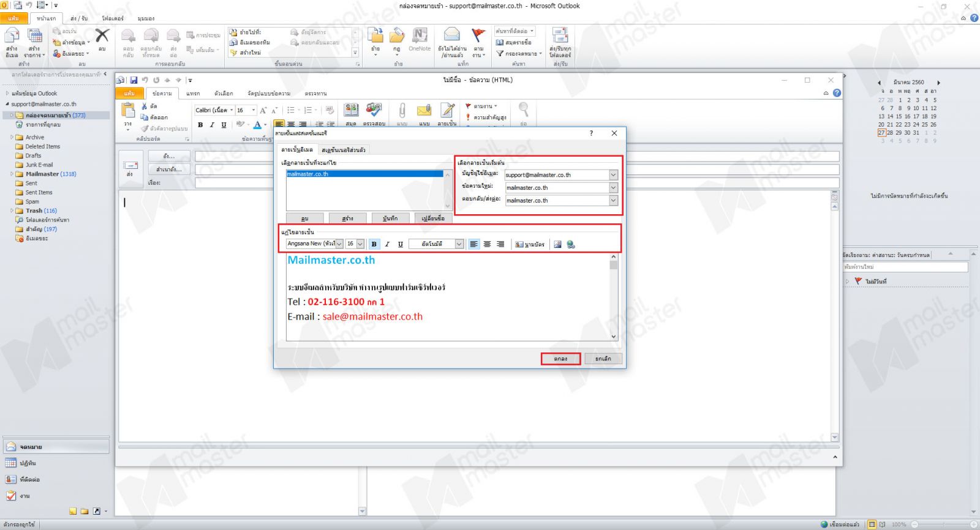This screenshot has height=530, width=980.
Task: Click the signature text editing area scrollbar
Action: (x=614, y=297)
